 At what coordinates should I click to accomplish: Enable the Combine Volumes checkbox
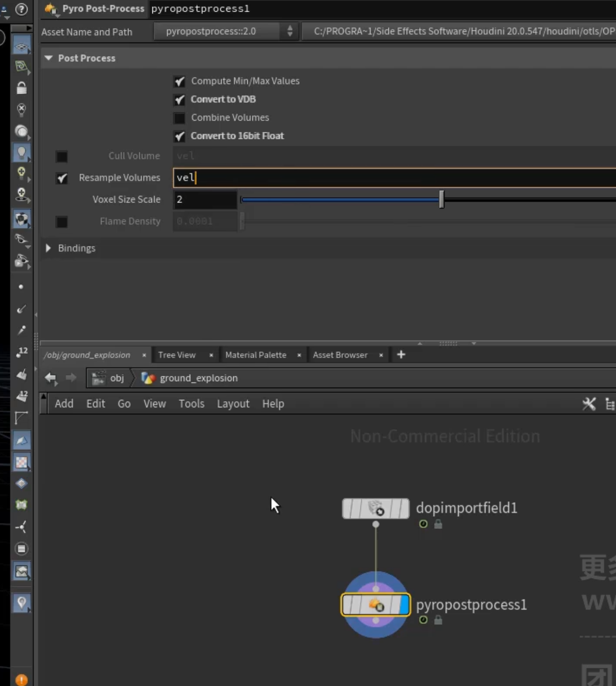point(179,118)
